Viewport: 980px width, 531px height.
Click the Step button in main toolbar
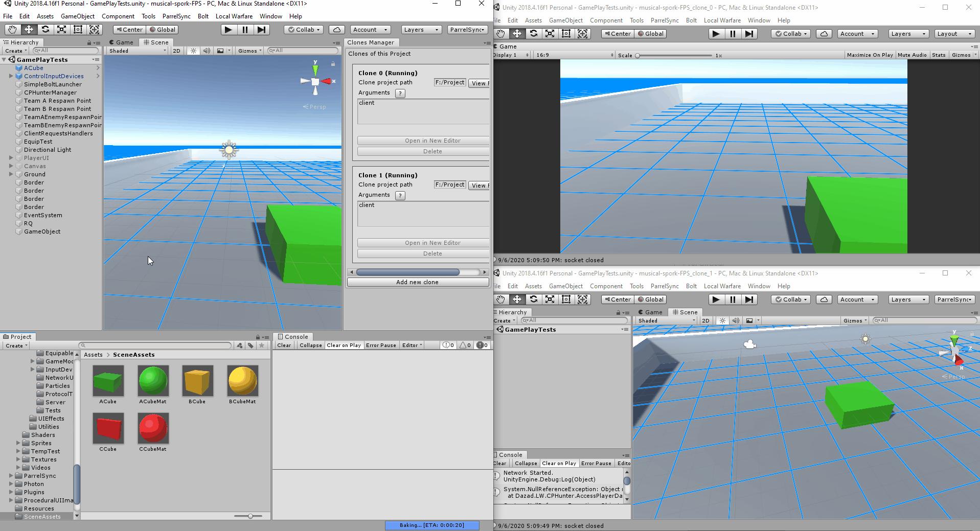tap(262, 29)
